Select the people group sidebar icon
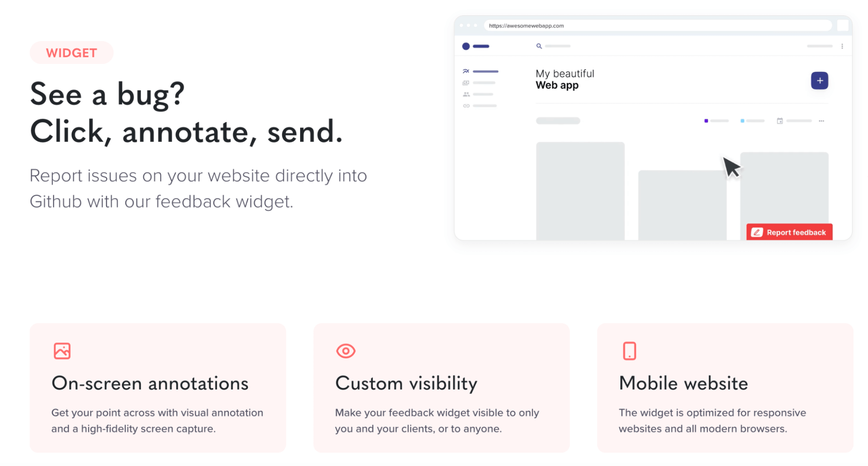Image resolution: width=868 pixels, height=466 pixels. pos(466,94)
